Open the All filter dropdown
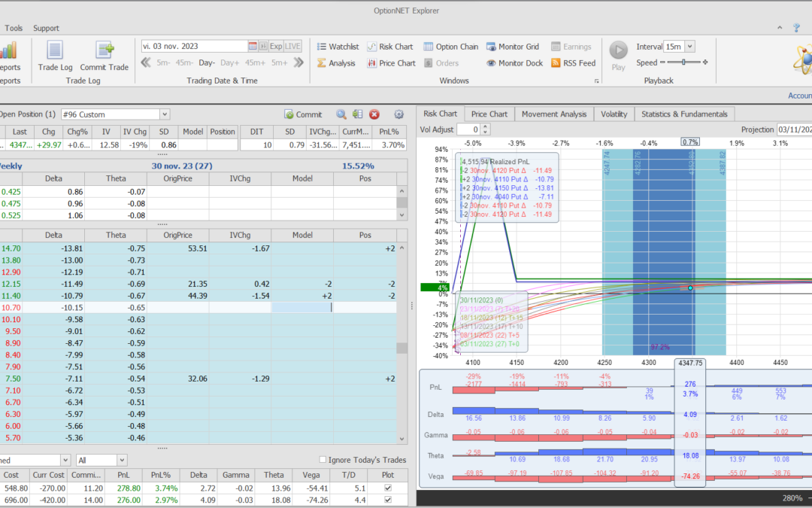812x508 pixels. (x=122, y=460)
